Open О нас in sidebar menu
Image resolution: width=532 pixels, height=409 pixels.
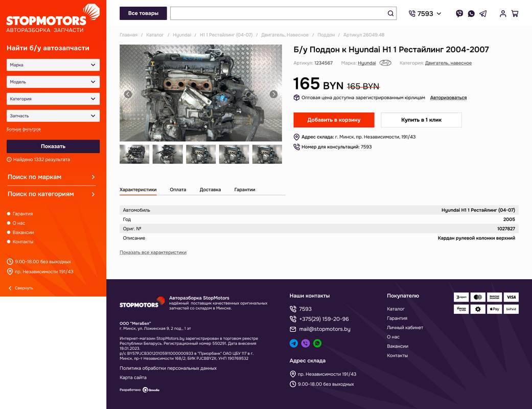click(19, 223)
